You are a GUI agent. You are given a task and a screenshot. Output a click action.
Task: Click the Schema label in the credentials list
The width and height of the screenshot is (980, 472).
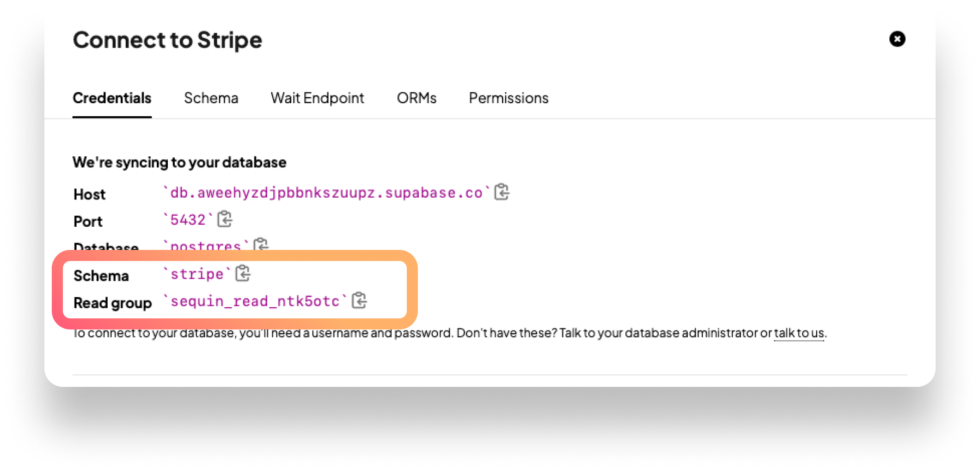[101, 276]
